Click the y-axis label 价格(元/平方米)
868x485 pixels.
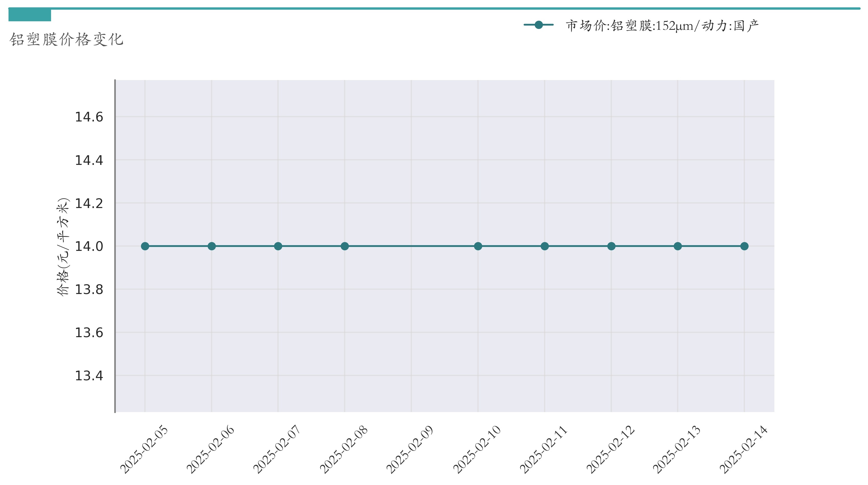click(63, 247)
